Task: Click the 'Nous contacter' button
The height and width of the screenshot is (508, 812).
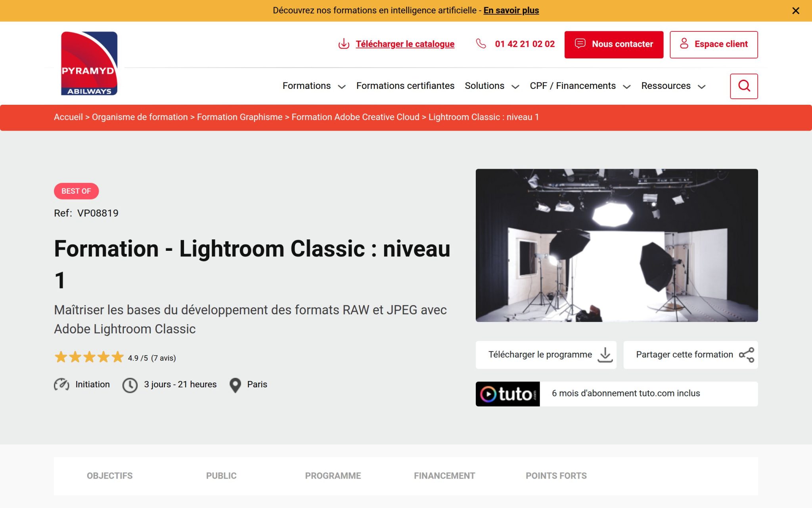Action: 614,44
